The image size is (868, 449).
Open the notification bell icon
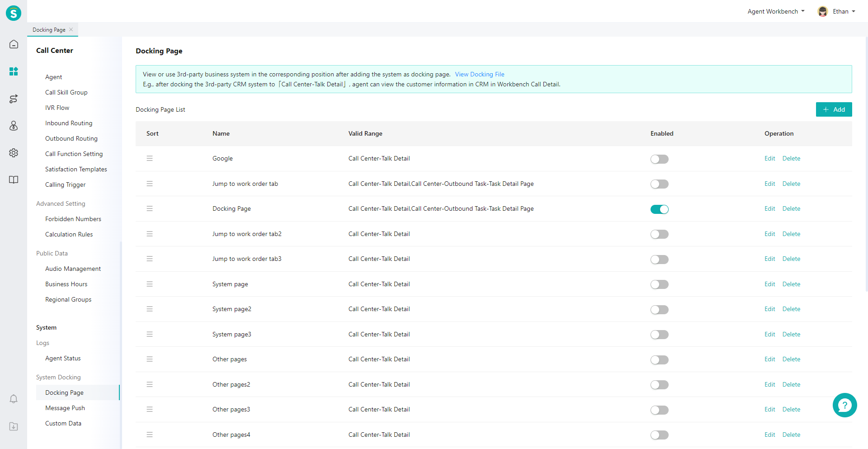(14, 399)
